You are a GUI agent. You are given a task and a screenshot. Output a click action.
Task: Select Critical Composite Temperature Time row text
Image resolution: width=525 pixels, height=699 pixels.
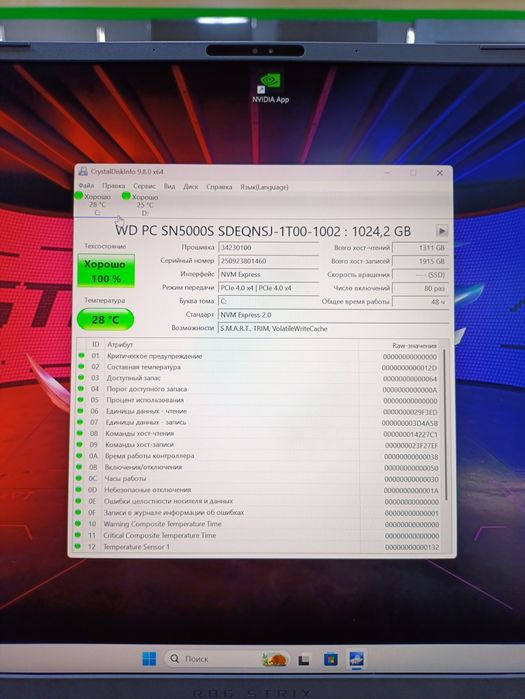click(160, 535)
